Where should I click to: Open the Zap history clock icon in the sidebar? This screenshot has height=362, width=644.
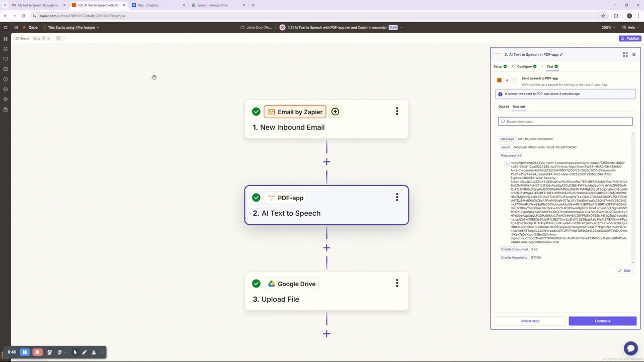click(x=6, y=79)
